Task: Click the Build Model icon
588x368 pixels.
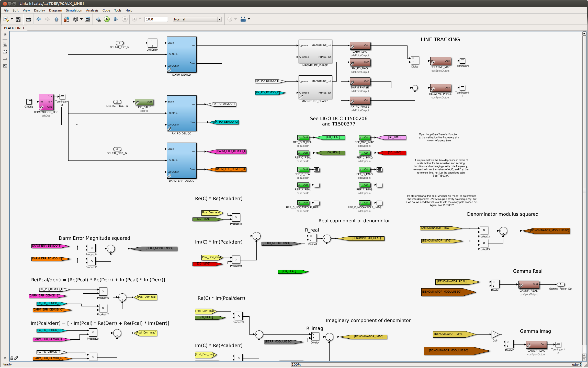Action: click(x=243, y=19)
